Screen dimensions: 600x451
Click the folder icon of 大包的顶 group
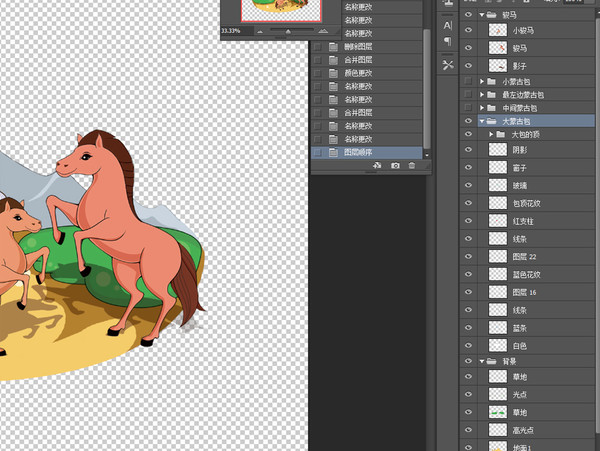coord(501,134)
